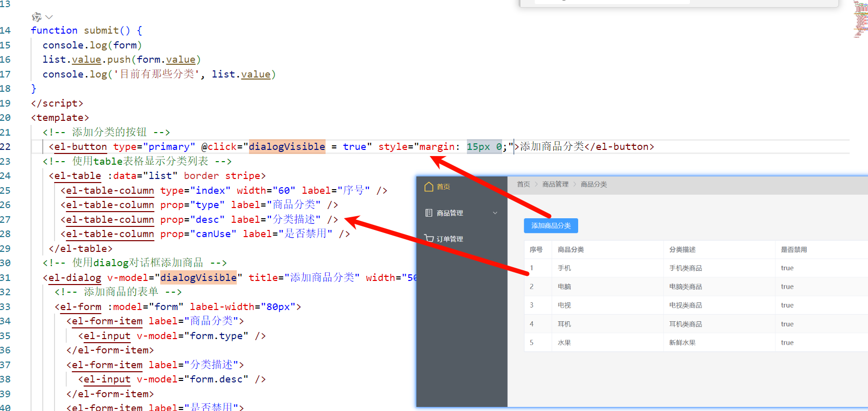Click the <template> opening tag
This screenshot has height=411, width=868.
click(60, 118)
